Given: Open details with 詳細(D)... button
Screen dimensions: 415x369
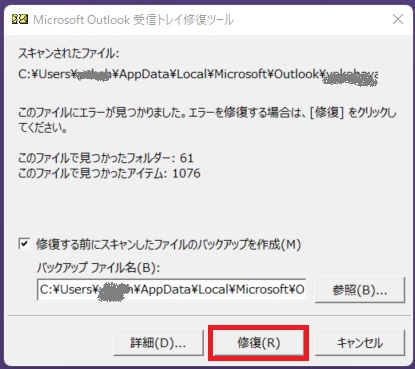Looking at the screenshot, I should pos(158,343).
